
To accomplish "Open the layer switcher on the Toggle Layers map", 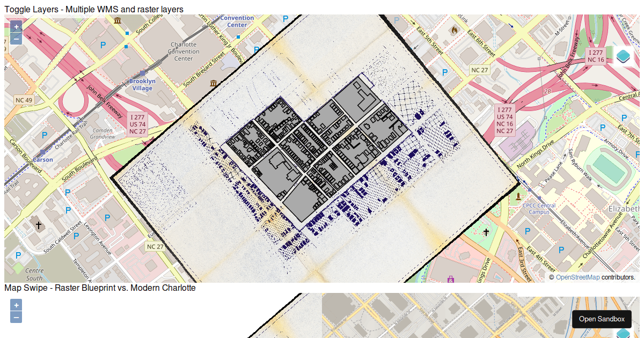I will 623,56.
